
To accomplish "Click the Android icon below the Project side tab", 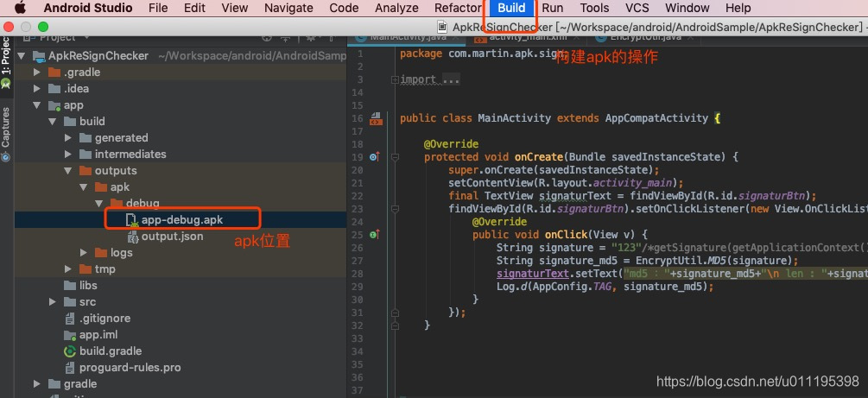I will coord(5,84).
